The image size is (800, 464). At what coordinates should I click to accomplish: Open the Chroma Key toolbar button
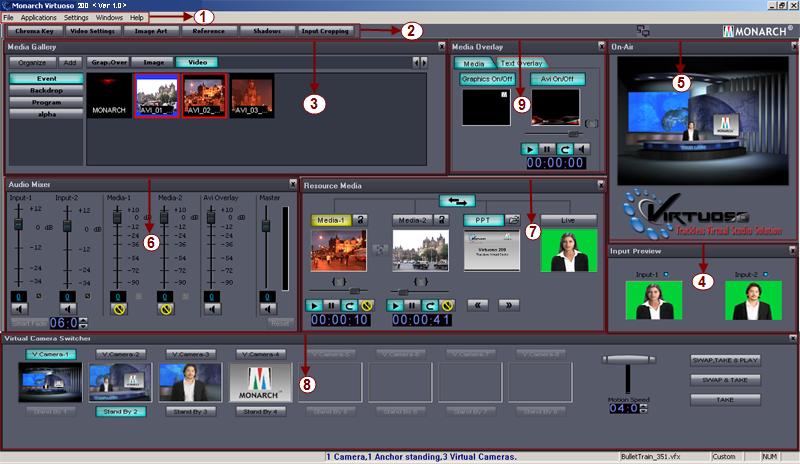(34, 31)
